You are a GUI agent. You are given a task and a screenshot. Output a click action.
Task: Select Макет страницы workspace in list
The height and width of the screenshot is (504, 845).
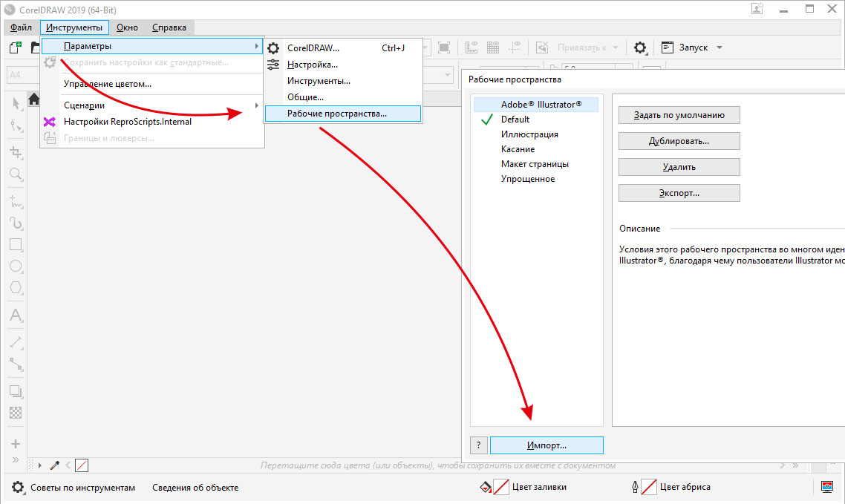click(536, 164)
